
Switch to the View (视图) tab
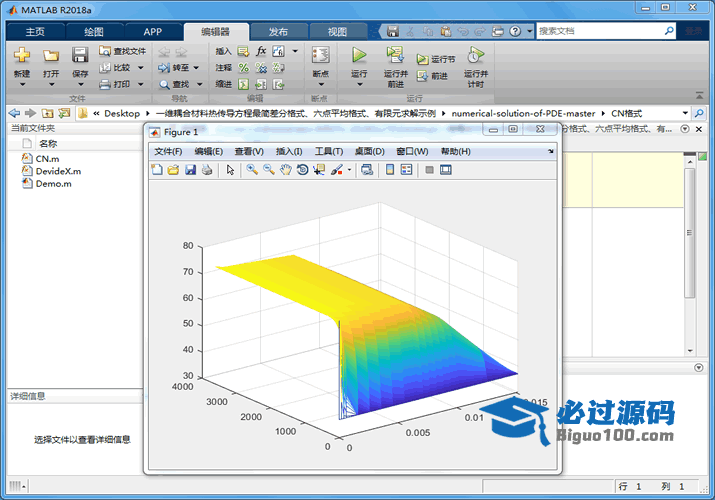337,31
